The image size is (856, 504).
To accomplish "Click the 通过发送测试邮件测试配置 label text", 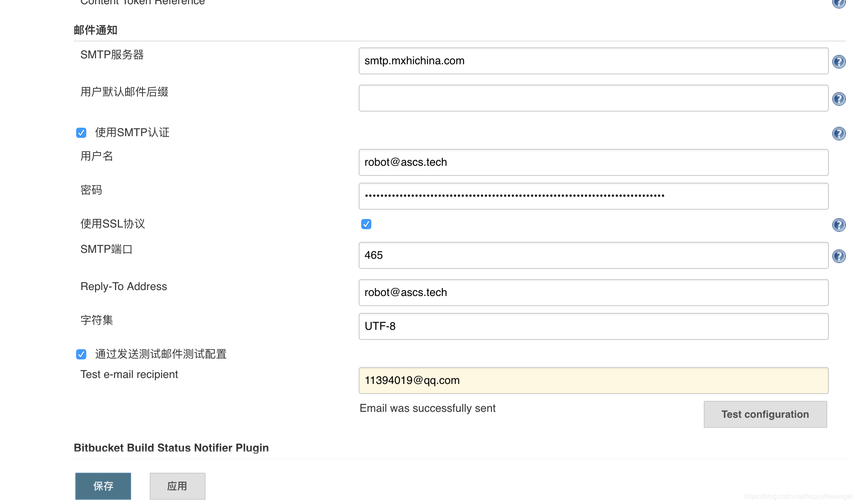I will (x=161, y=354).
